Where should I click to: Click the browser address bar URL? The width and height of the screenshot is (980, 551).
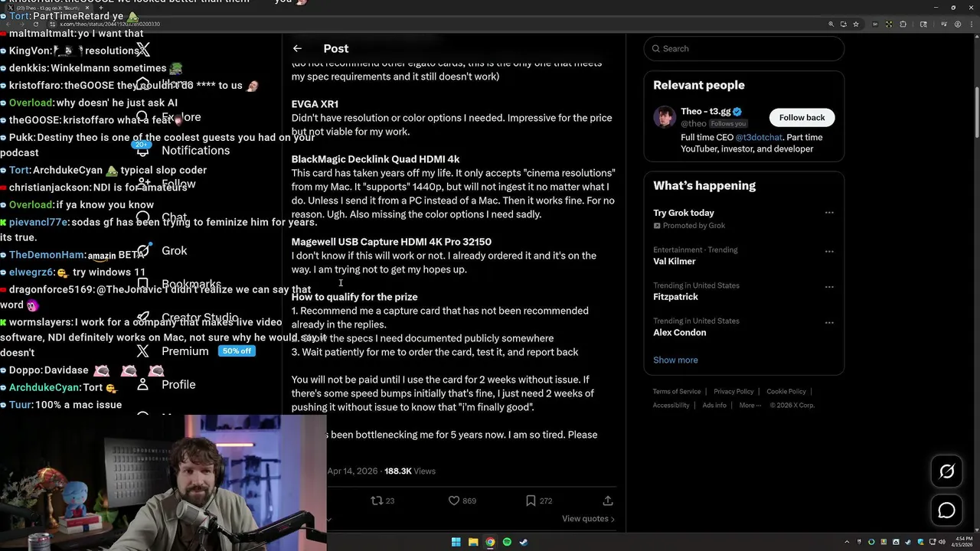point(110,24)
